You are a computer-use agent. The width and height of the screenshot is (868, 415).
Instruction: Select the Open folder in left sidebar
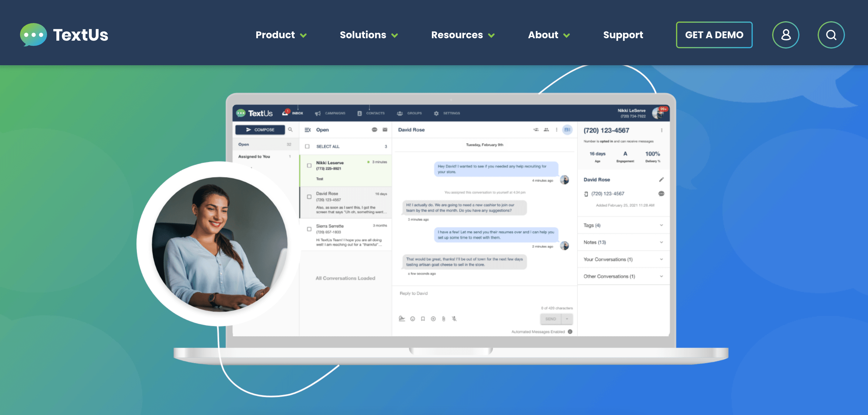[x=265, y=144]
